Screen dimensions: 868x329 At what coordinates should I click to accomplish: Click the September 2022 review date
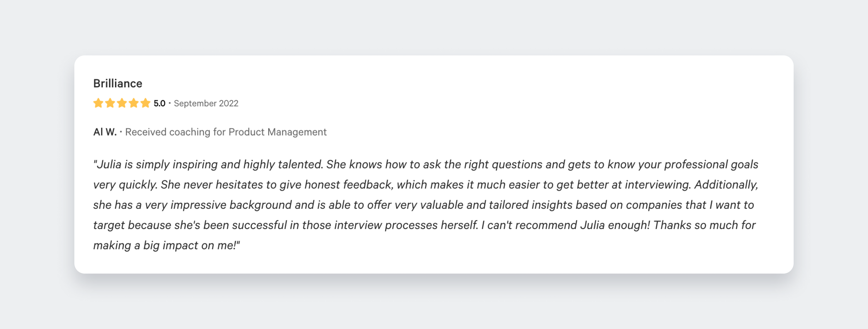tap(206, 103)
